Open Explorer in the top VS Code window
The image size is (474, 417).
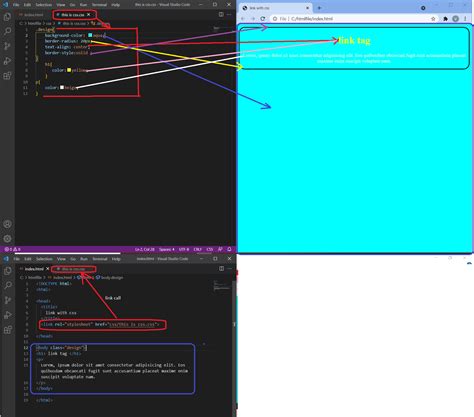(x=7, y=16)
